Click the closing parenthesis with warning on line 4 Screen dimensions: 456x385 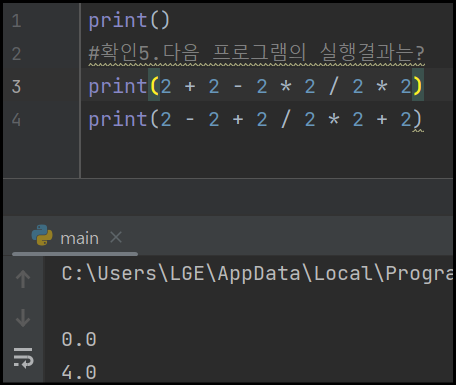point(418,120)
